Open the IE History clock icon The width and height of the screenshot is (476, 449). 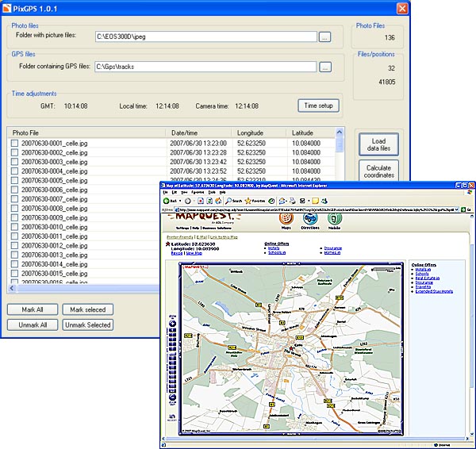click(271, 201)
